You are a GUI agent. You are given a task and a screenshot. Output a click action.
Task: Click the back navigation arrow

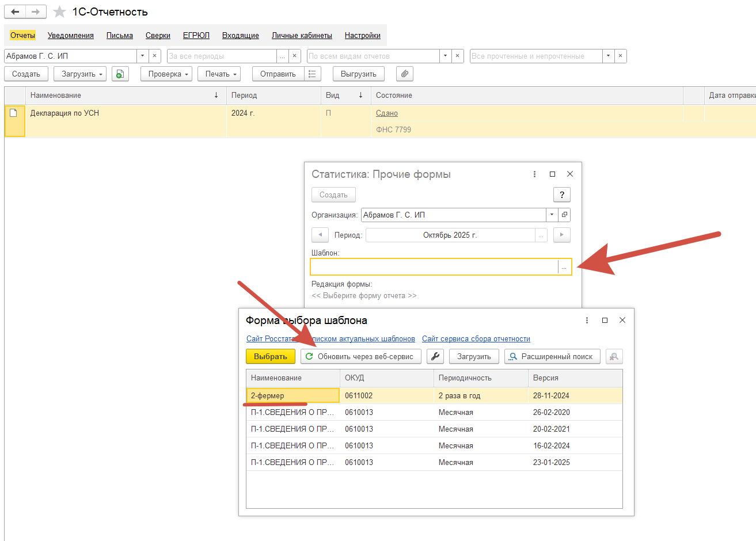click(x=15, y=12)
